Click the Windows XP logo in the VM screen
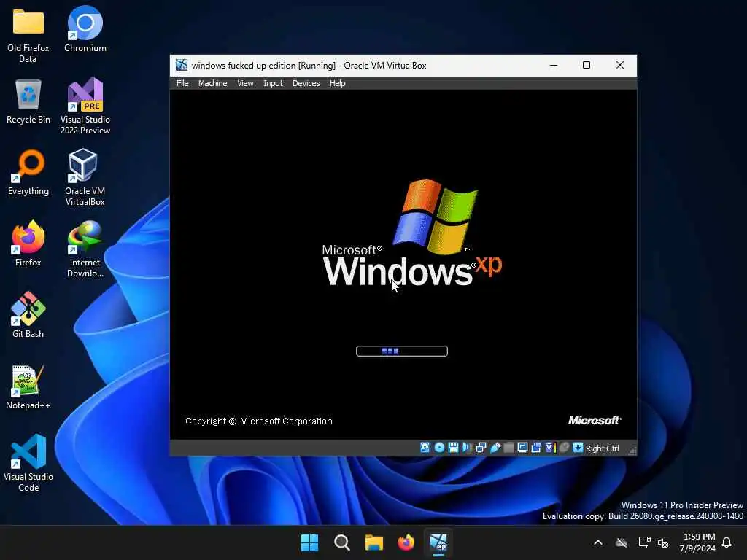 413,233
